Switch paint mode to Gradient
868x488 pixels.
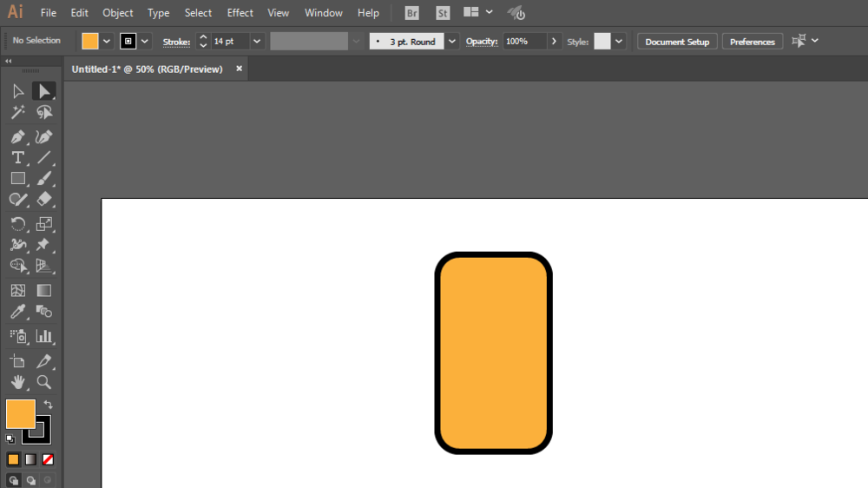(x=31, y=459)
